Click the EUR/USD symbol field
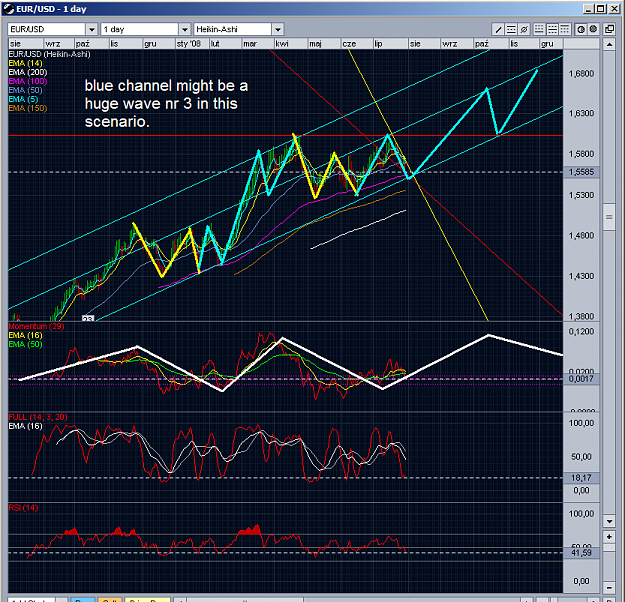 pyautogui.click(x=46, y=29)
